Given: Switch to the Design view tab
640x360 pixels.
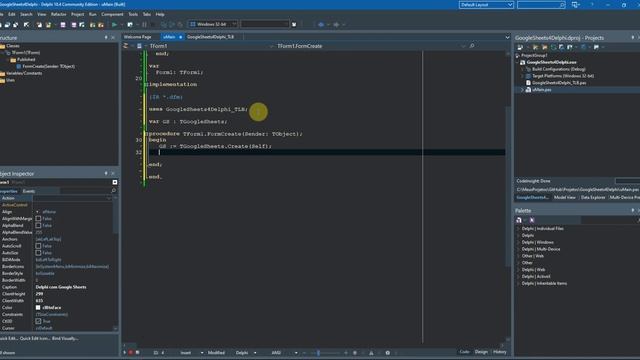Looking at the screenshot, I should (x=481, y=352).
